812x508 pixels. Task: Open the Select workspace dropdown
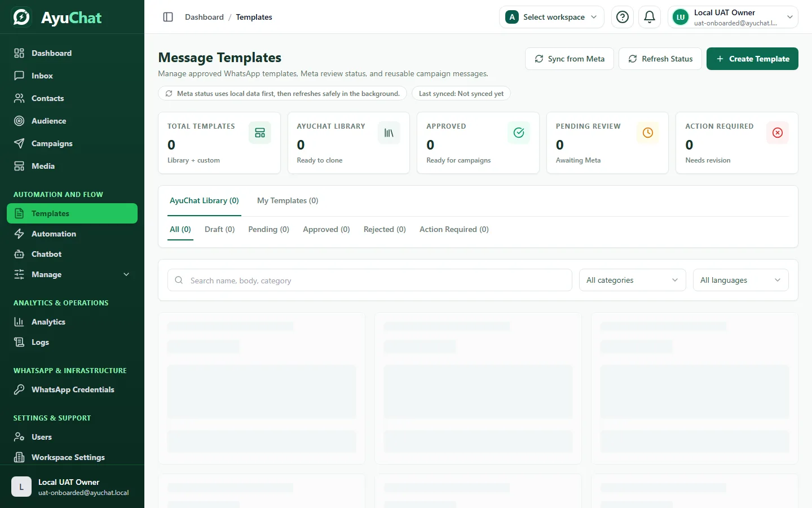coord(551,17)
